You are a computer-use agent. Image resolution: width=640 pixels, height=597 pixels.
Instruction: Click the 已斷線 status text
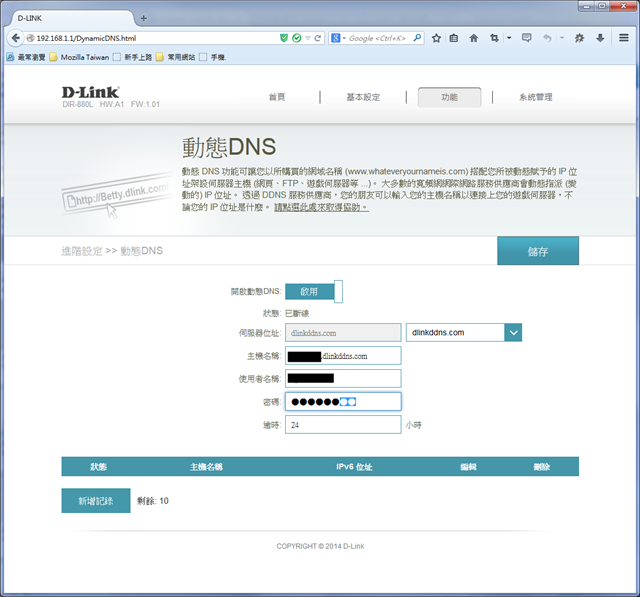[297, 313]
